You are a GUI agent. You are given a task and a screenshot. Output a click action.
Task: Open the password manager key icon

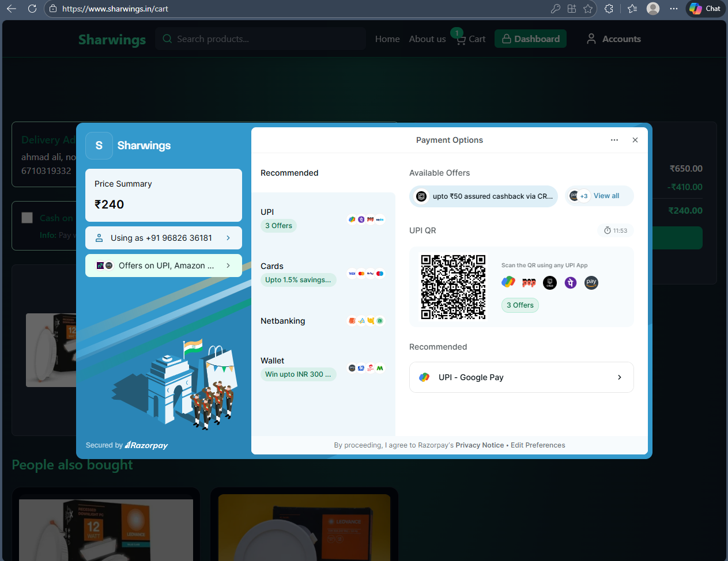pyautogui.click(x=555, y=9)
